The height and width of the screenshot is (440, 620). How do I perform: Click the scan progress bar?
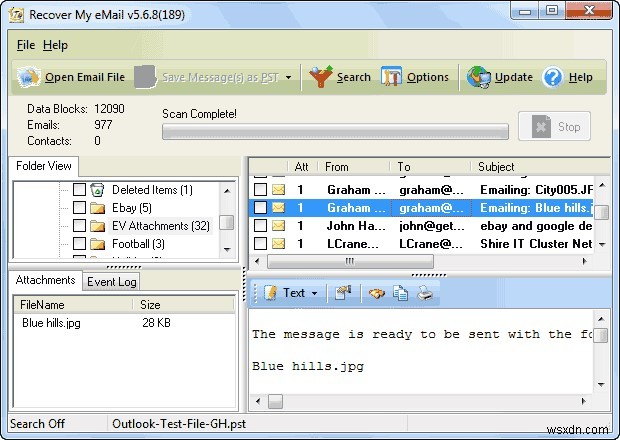[335, 132]
